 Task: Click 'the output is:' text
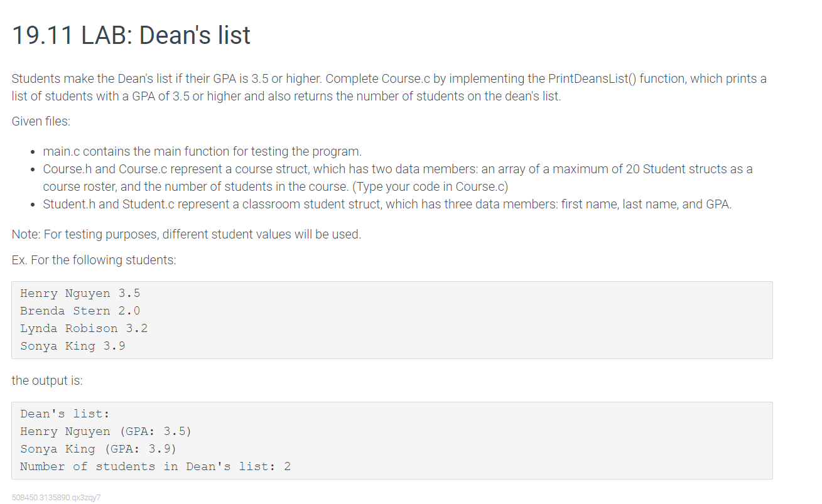[x=47, y=380]
